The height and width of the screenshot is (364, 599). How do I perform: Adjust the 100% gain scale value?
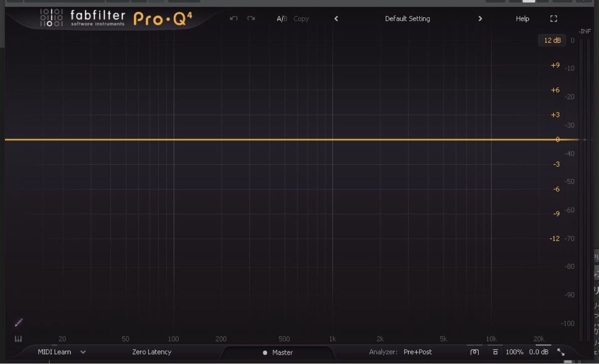514,352
